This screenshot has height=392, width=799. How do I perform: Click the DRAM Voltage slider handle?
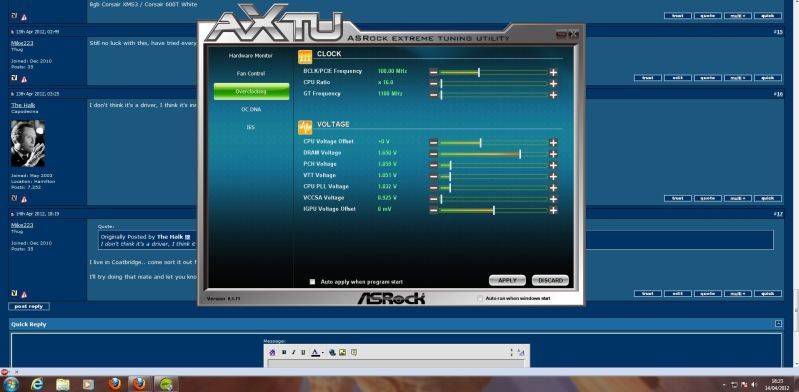[520, 154]
